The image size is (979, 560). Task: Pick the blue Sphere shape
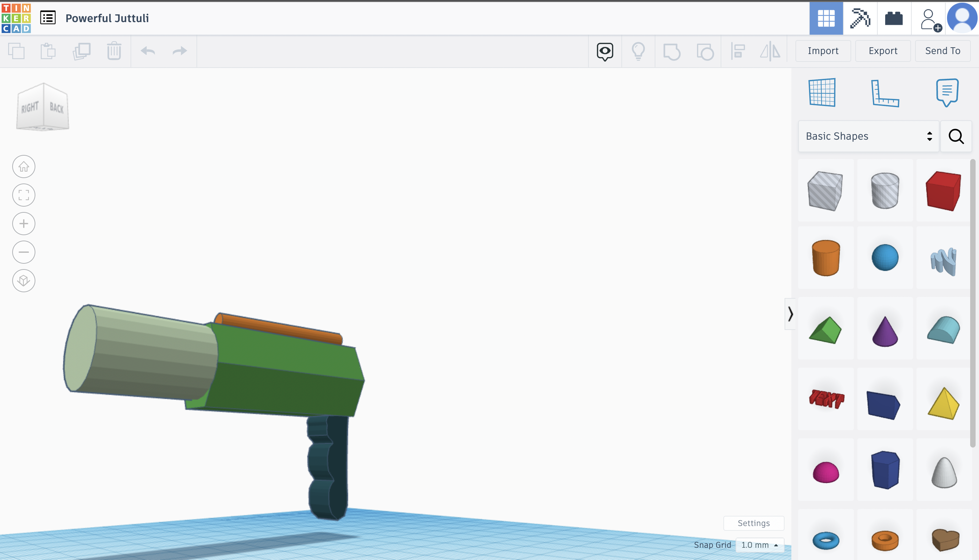click(x=884, y=258)
